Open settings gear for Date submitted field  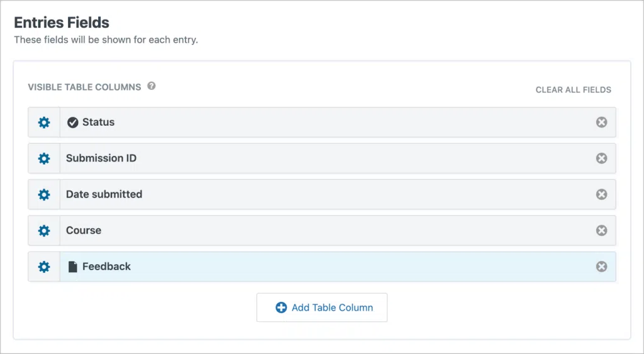pyautogui.click(x=44, y=195)
